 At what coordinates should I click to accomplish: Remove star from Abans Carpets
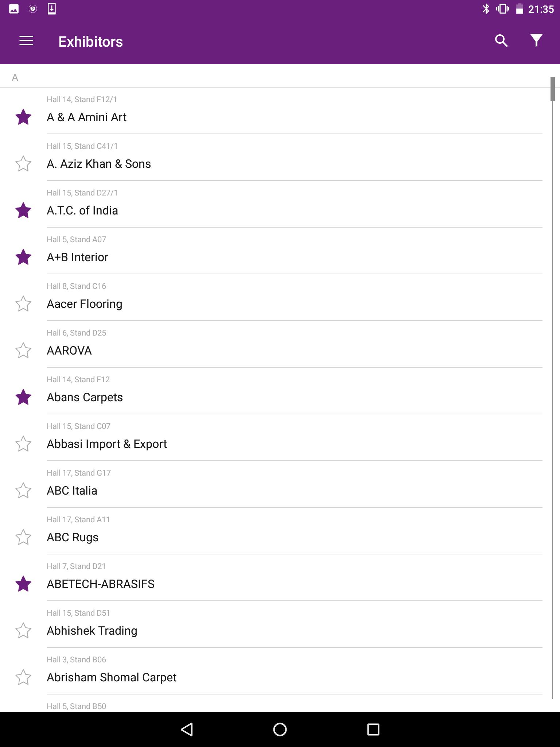click(23, 397)
